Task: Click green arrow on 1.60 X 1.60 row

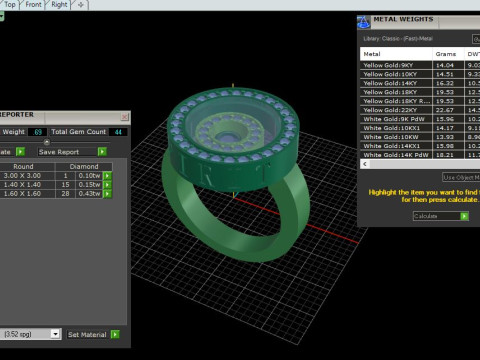Action: tap(107, 194)
